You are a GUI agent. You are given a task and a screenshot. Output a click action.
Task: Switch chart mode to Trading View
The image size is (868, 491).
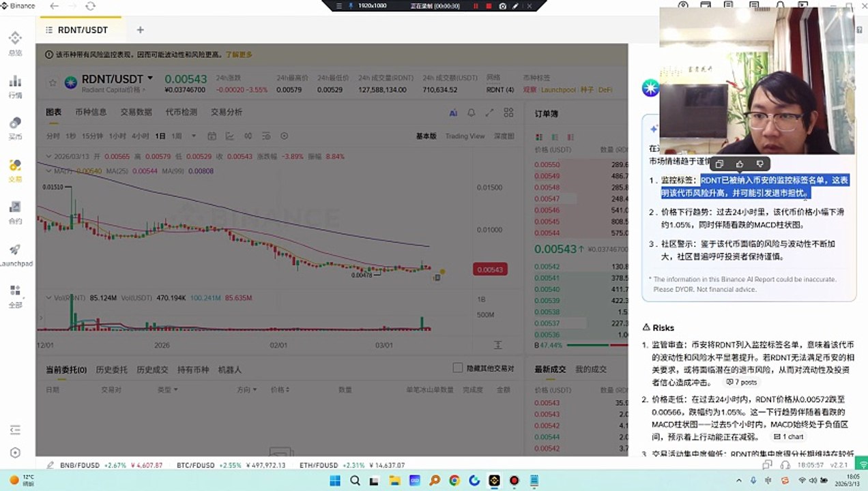[x=465, y=136]
